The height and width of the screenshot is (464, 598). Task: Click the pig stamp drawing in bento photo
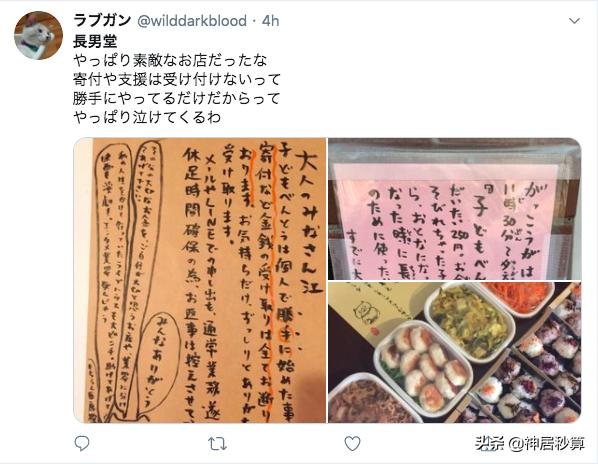point(364,312)
